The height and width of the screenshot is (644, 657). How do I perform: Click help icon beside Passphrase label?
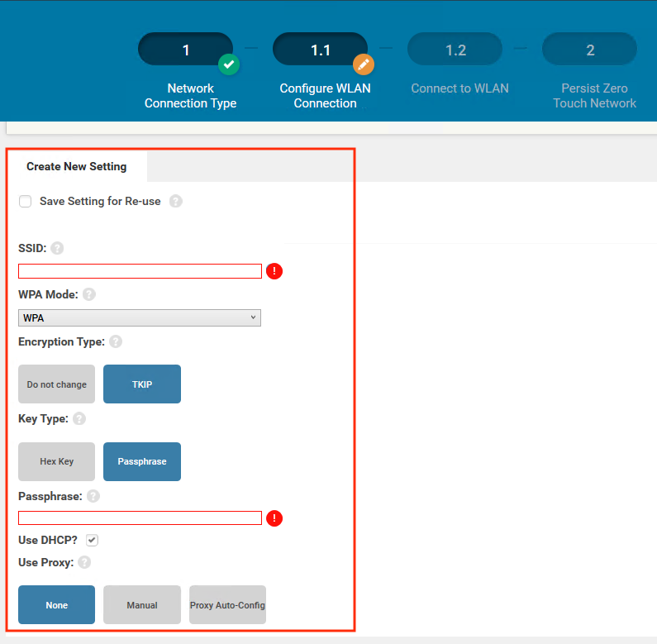93,496
